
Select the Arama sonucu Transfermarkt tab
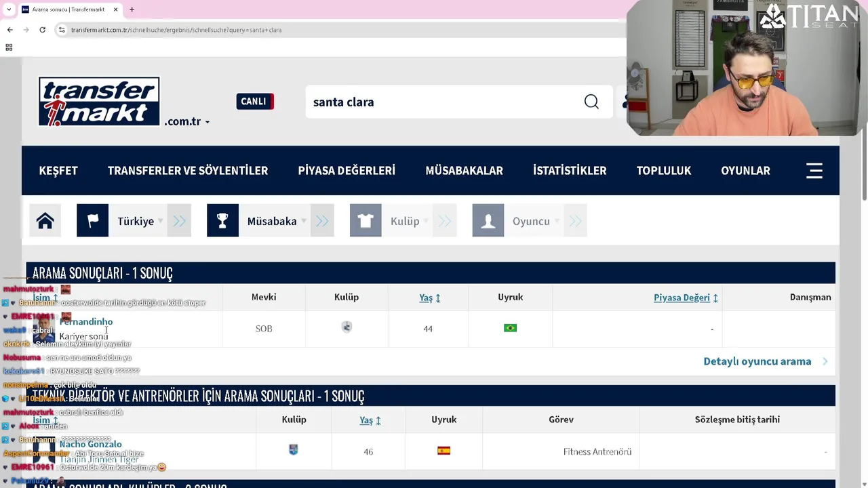click(68, 9)
